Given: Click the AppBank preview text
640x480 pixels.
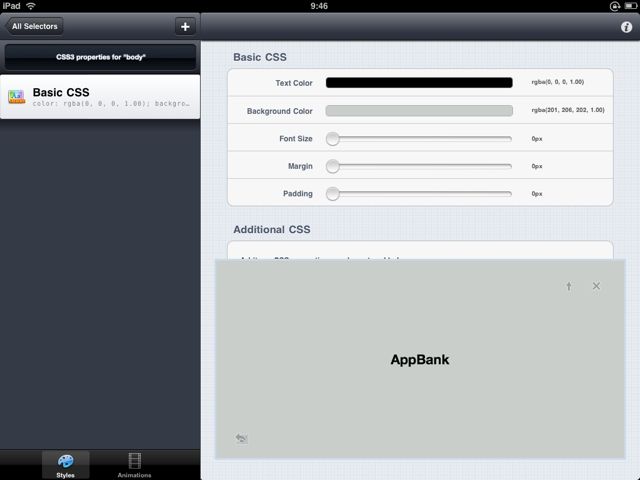Looking at the screenshot, I should [420, 360].
